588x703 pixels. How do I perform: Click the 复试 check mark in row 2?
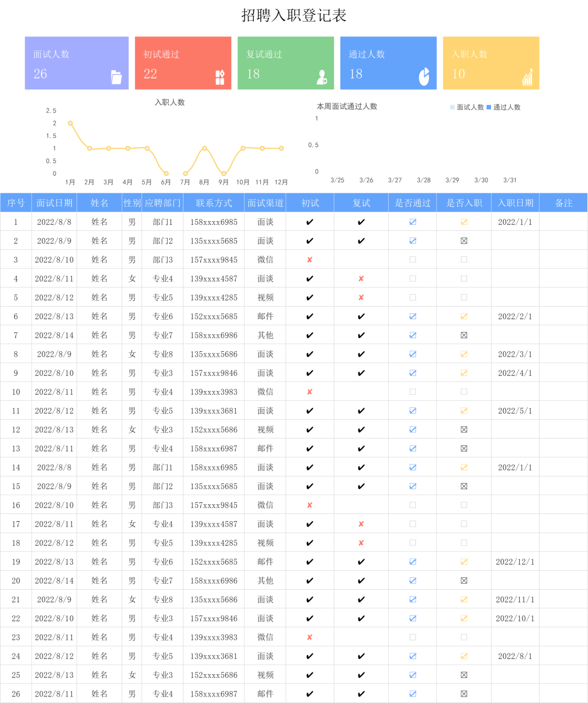click(361, 241)
